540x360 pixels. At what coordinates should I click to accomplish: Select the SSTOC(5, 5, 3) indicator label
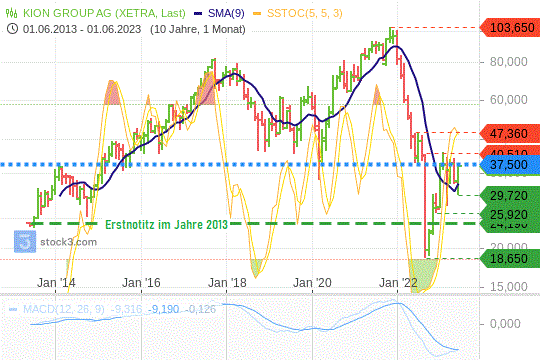click(x=305, y=13)
